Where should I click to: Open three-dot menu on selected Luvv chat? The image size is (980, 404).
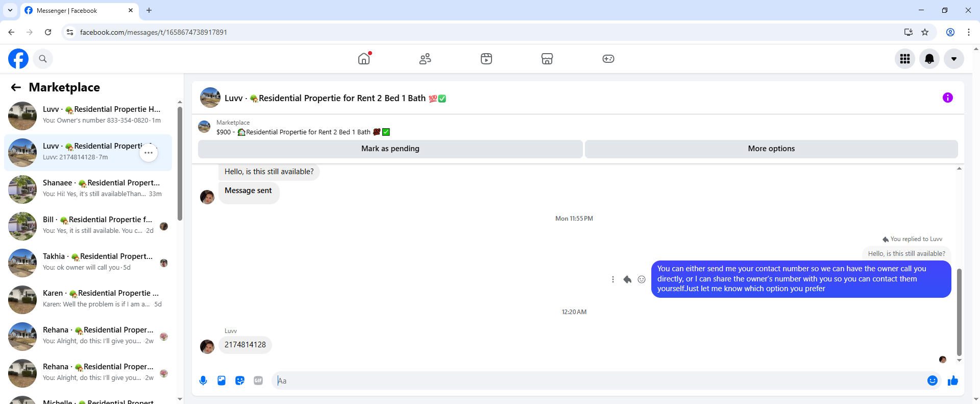(x=149, y=153)
